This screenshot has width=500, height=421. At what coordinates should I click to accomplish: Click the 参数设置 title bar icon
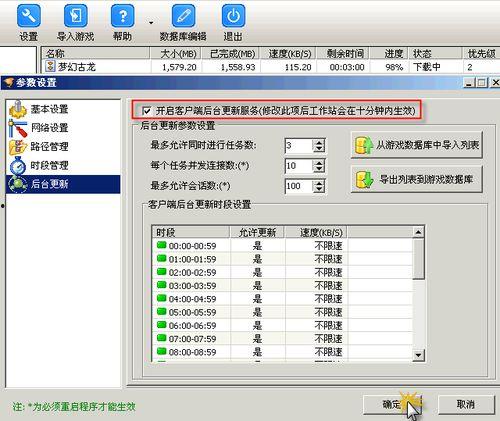9,82
